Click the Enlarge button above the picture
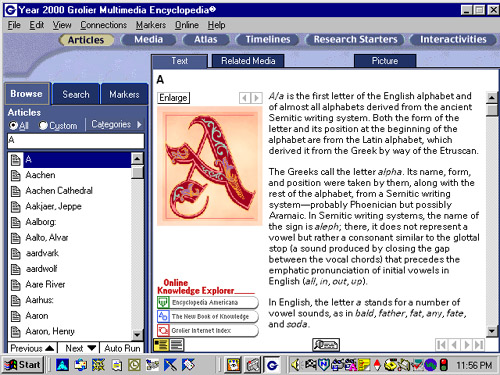Viewport: 500px width, 375px height. 173,98
